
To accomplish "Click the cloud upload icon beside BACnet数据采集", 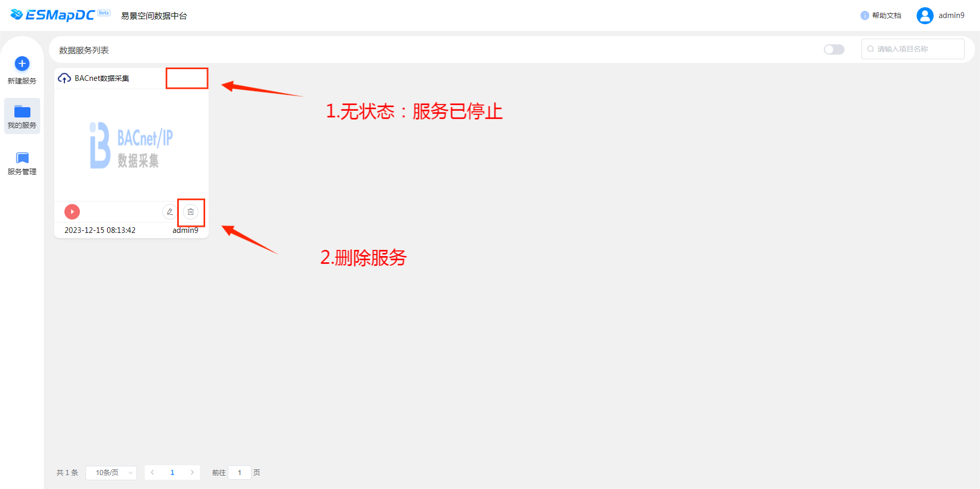I will tap(64, 78).
